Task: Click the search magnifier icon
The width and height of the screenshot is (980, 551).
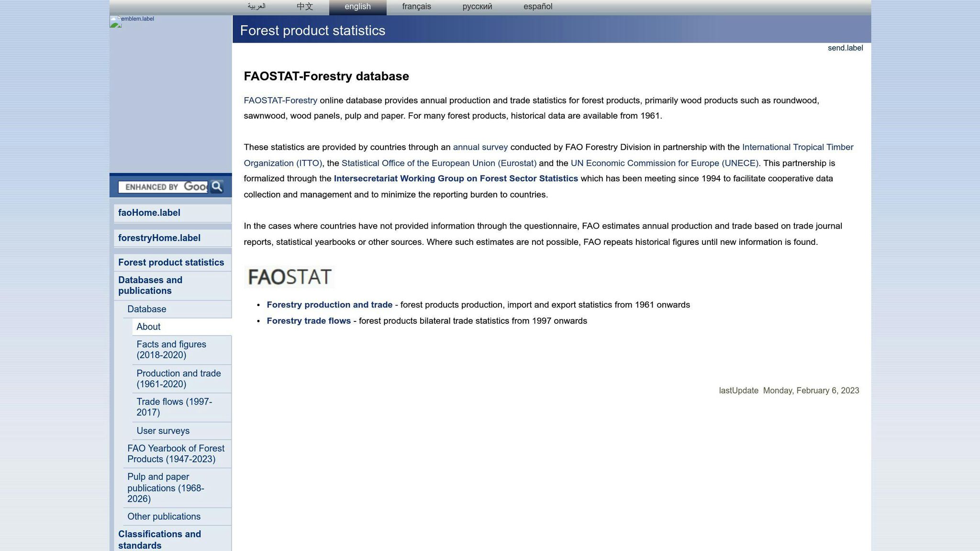Action: [217, 187]
